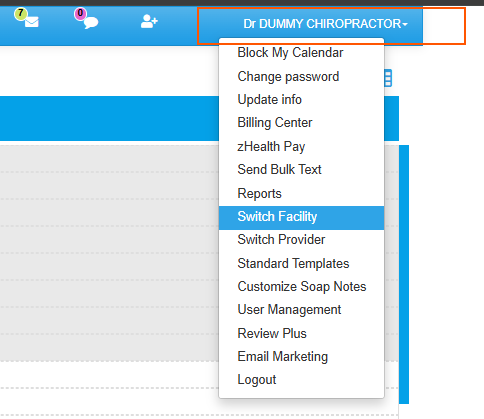
Task: Collapse the Dr DUMMY CHIROPRACTOR dropdown
Action: click(x=325, y=24)
